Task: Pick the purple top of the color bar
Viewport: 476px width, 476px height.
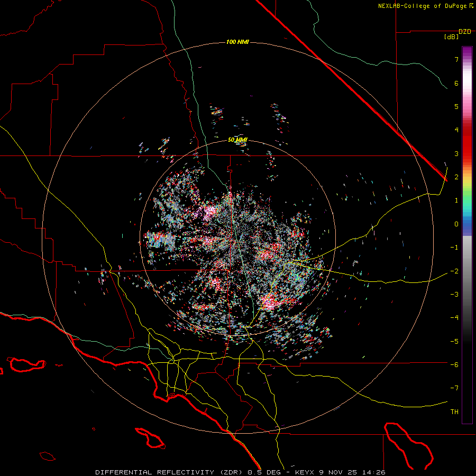Action: pos(467,52)
